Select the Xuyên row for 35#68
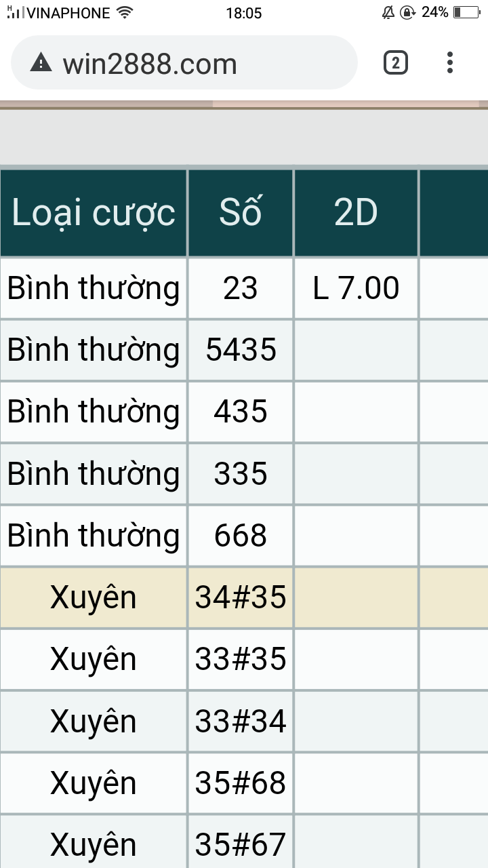The height and width of the screenshot is (868, 488). point(244,783)
